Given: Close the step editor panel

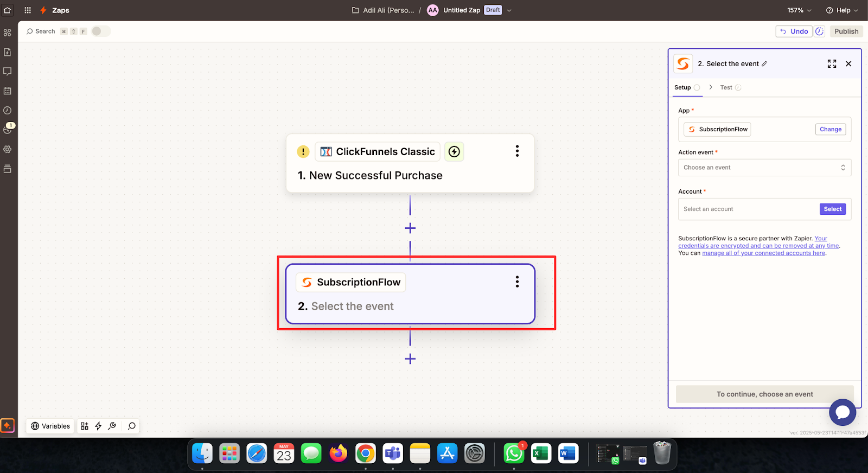Looking at the screenshot, I should (x=848, y=63).
